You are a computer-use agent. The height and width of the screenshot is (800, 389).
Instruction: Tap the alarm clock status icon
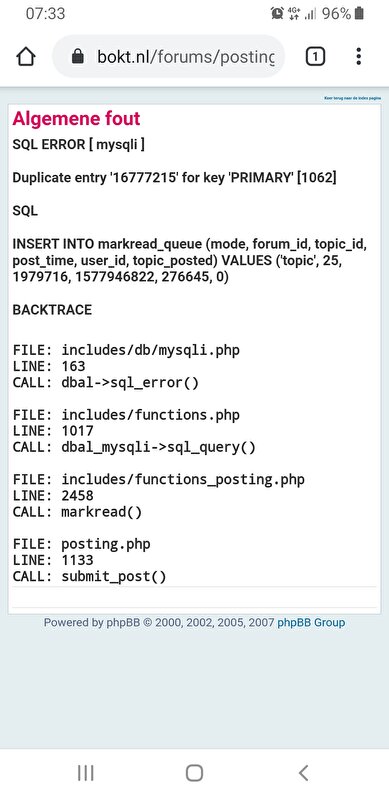click(277, 14)
